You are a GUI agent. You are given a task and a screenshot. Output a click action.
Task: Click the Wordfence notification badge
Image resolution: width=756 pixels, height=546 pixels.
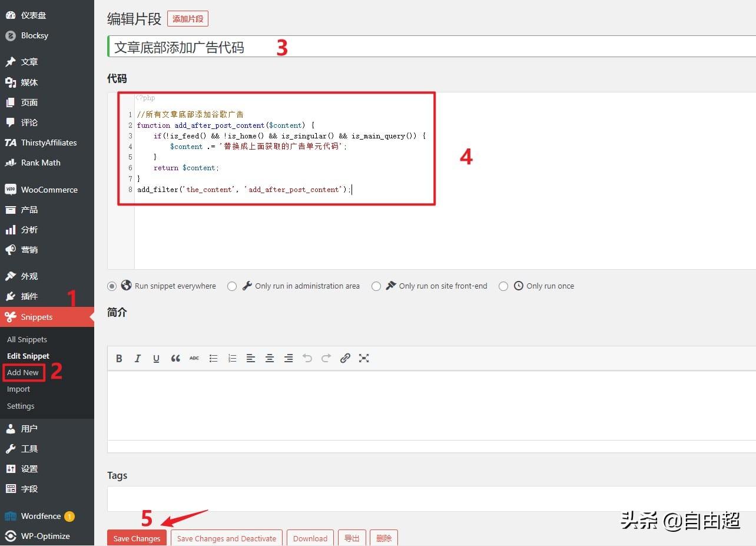[x=69, y=517]
